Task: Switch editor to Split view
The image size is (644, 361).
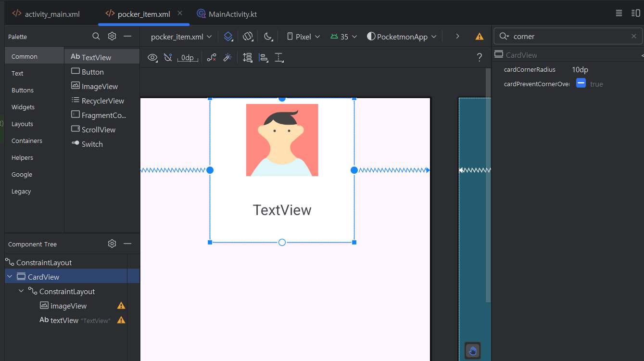Action: 636,13
